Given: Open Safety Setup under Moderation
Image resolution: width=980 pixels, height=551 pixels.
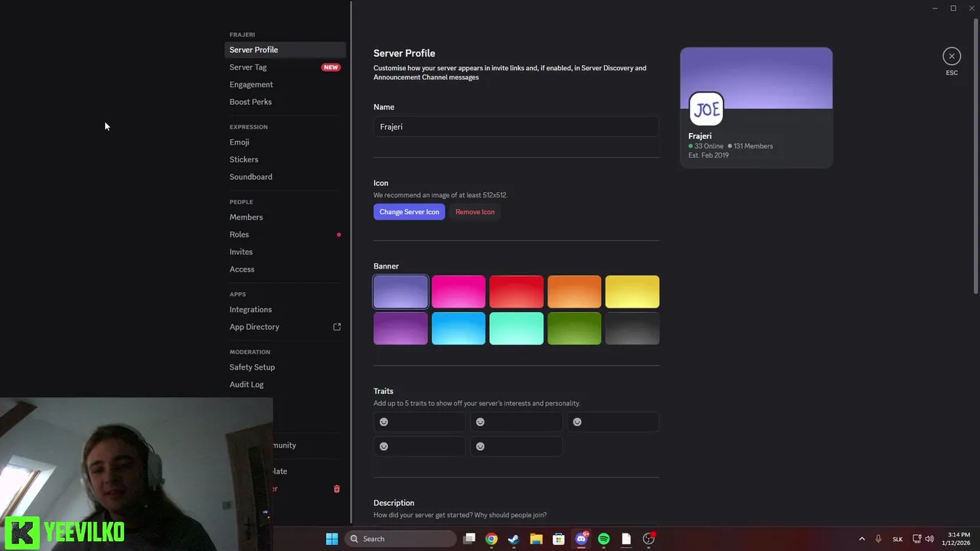Looking at the screenshot, I should (286, 367).
